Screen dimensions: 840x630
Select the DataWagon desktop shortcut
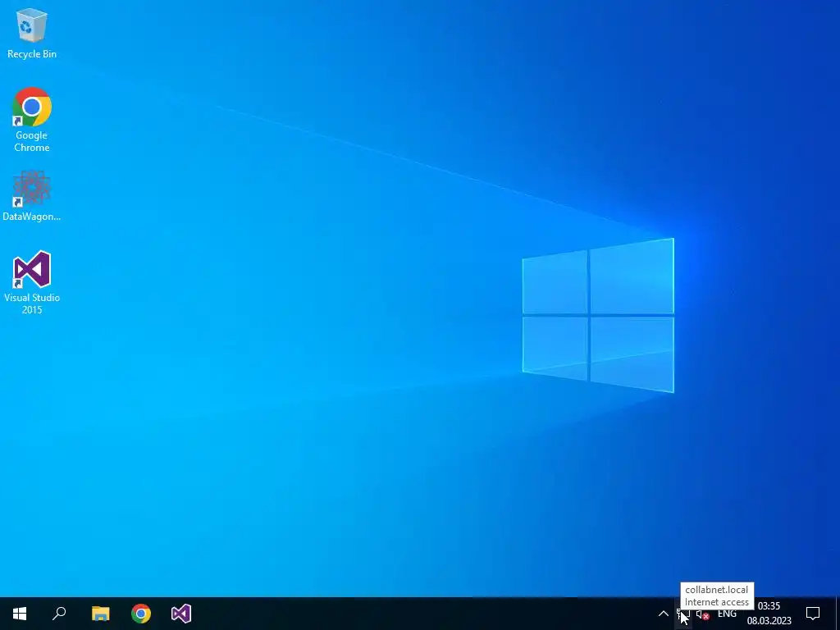(x=32, y=196)
